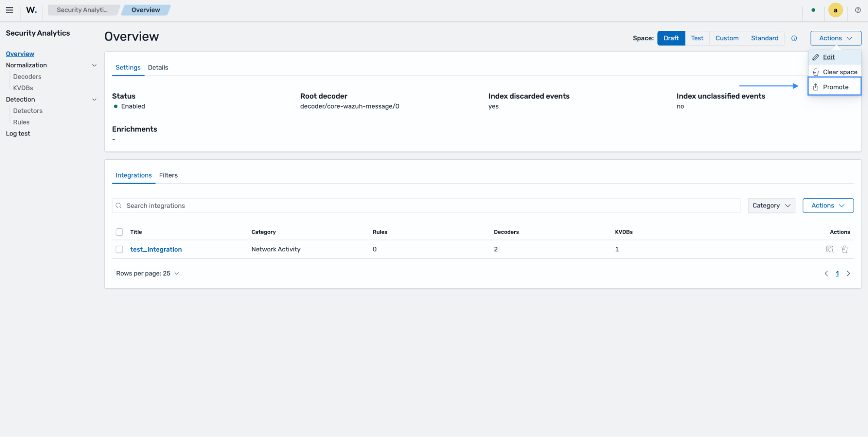
Task: Select all integrations with header checkbox
Action: (119, 232)
